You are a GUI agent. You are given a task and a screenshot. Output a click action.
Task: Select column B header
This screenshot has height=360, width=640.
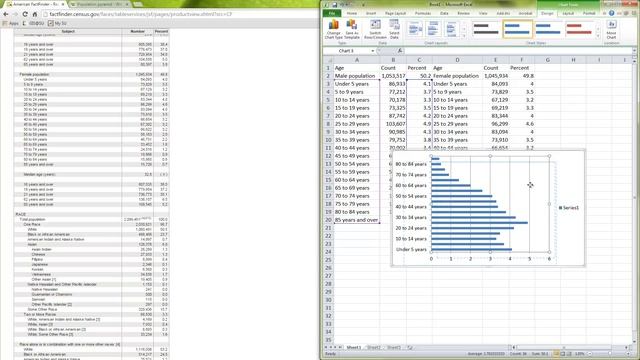point(393,60)
